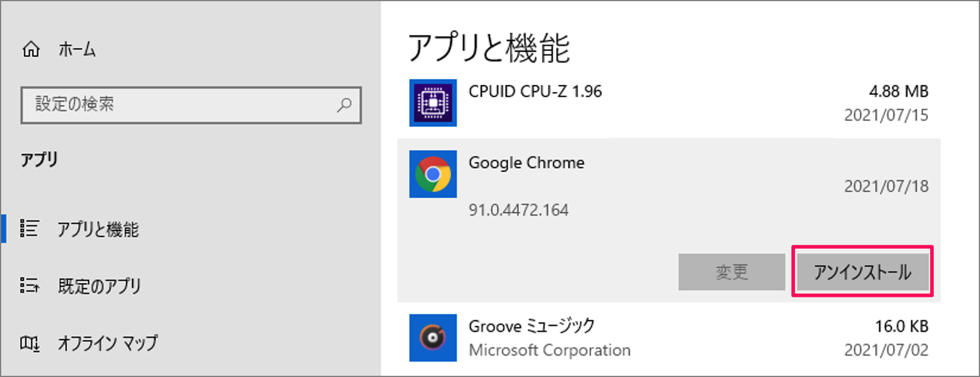Click the オフライン マップ sidebar icon
Screen dimensions: 980x377
coord(30,343)
